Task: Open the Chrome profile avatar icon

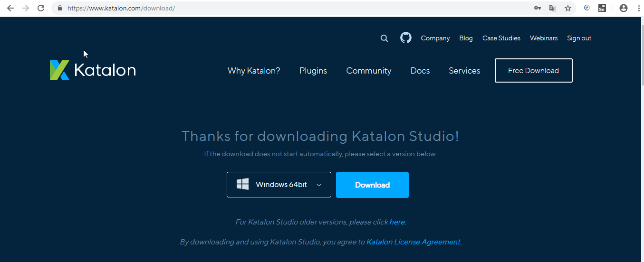Action: 624,8
